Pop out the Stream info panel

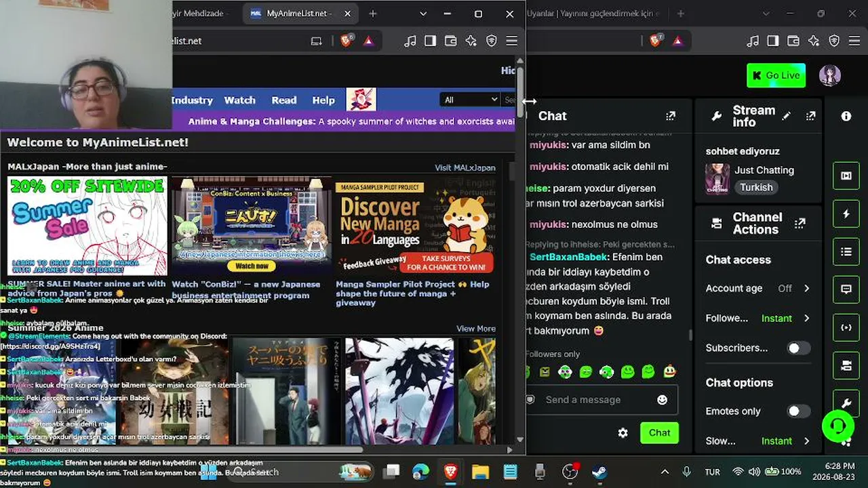click(x=810, y=116)
